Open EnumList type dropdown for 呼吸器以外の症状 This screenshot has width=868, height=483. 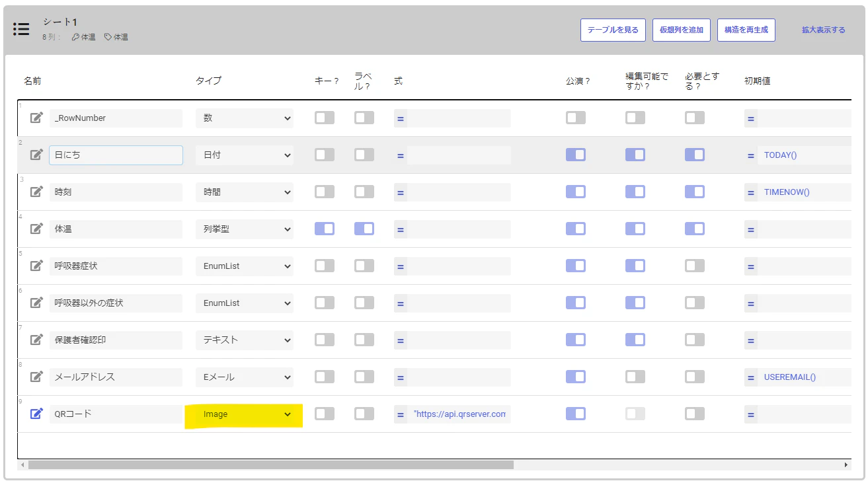point(245,303)
